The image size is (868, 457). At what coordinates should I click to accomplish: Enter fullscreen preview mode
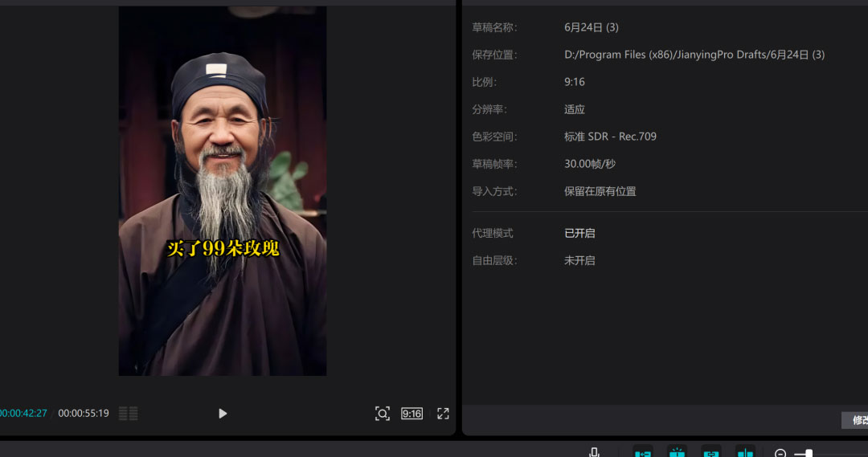pos(443,414)
